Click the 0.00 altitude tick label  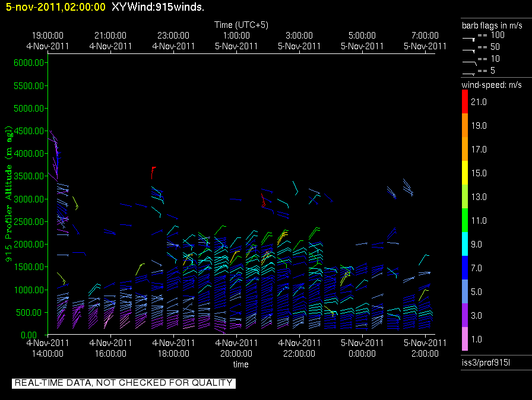[x=29, y=335]
